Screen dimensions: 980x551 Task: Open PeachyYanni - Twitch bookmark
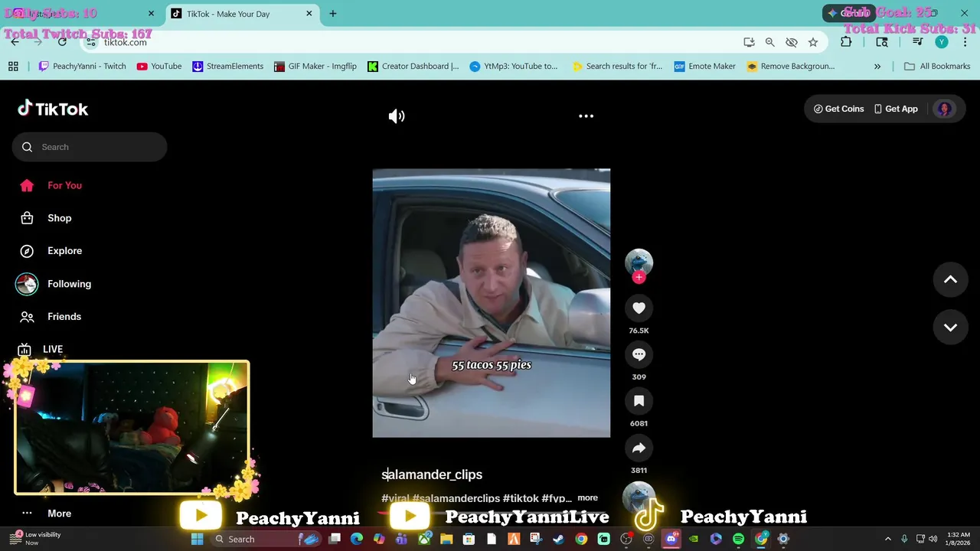point(82,67)
